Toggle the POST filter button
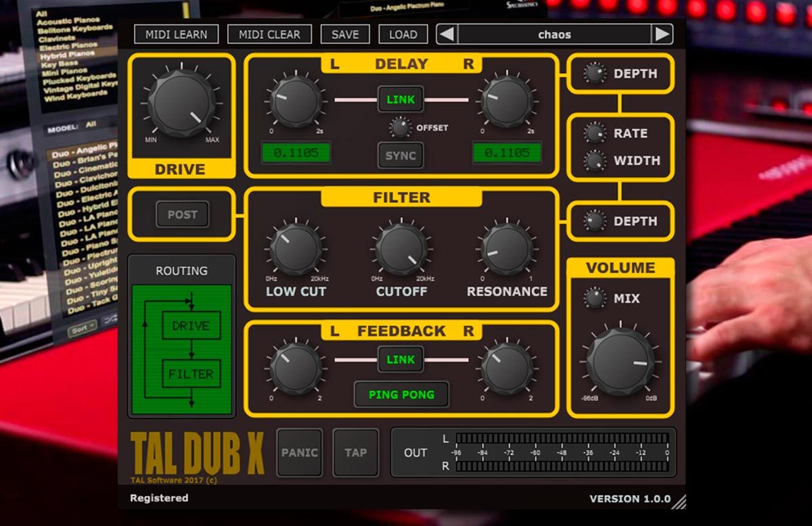Viewport: 812px width, 526px height. click(183, 214)
